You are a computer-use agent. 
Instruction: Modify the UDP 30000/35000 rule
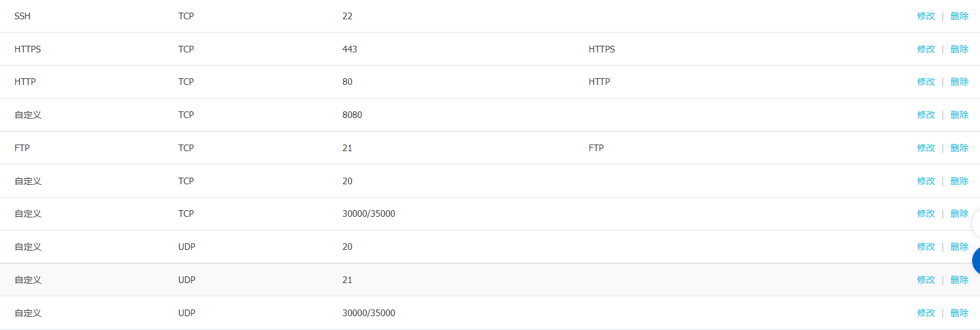pos(926,313)
